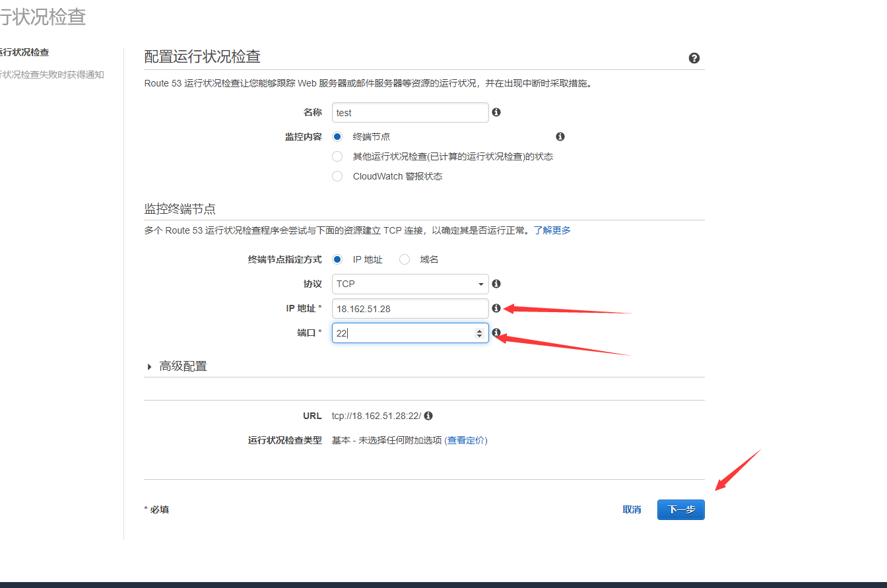Open the info icon next to 监控内容
Screen dimensions: 887x588
[560, 136]
